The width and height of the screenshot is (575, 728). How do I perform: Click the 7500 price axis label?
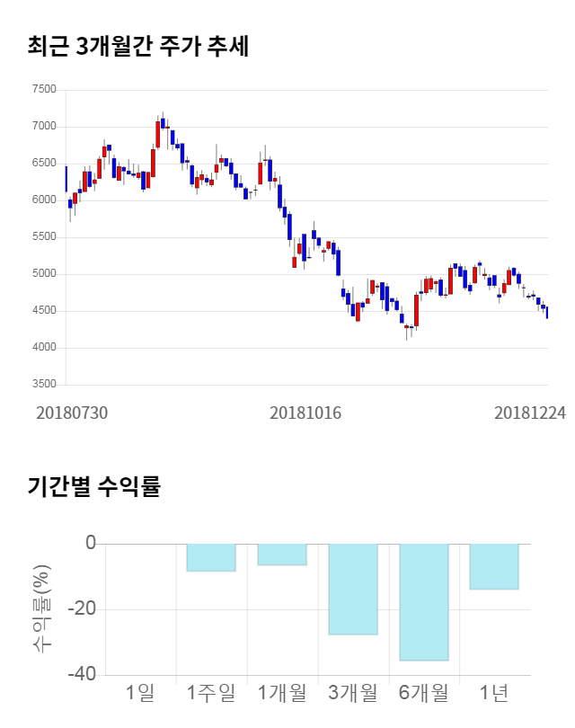tap(43, 90)
